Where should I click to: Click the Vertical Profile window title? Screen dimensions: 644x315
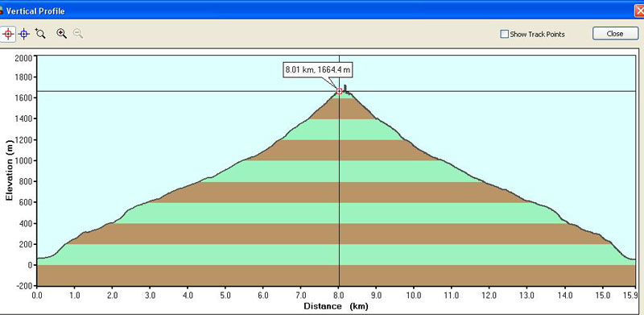point(35,11)
